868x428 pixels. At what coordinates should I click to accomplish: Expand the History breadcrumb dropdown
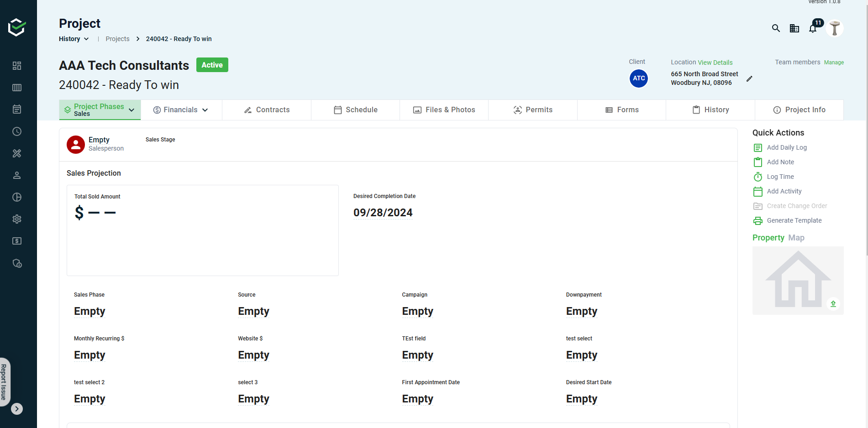click(x=74, y=39)
